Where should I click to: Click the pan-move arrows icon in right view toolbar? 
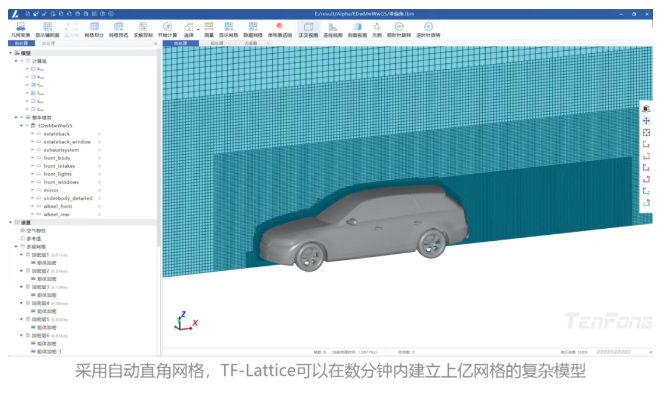point(646,121)
